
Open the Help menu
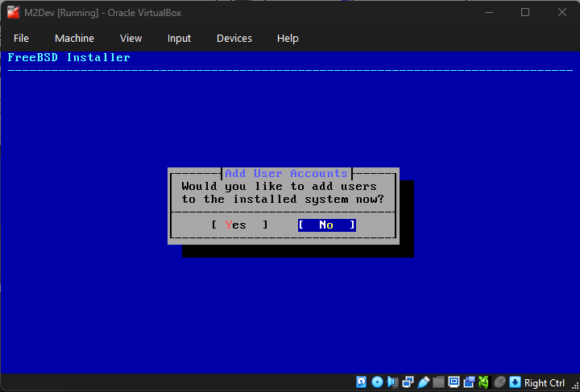[x=288, y=38]
